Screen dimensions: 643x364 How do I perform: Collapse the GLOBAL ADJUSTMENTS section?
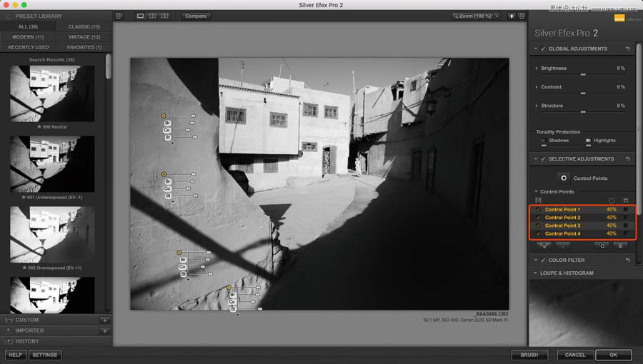click(x=536, y=49)
